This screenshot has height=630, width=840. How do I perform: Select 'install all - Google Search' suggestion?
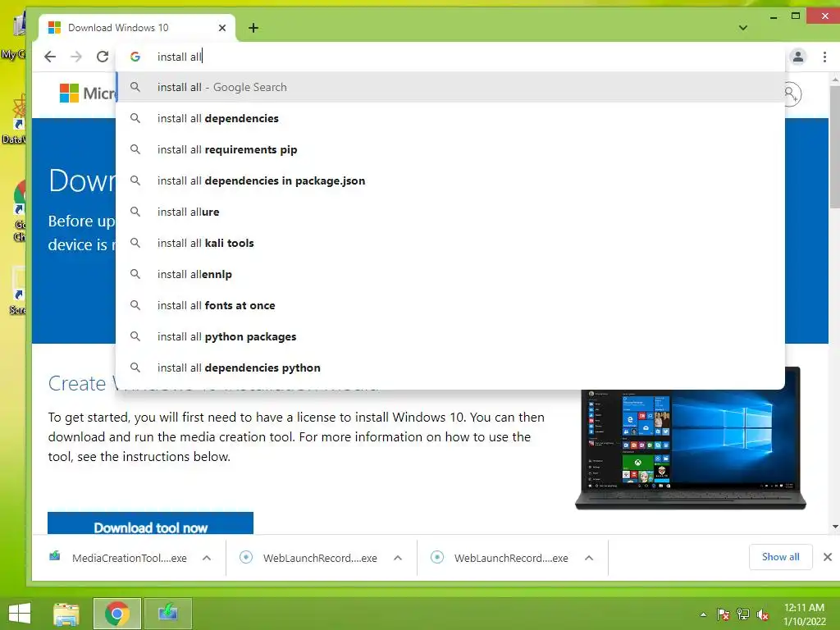tap(450, 87)
